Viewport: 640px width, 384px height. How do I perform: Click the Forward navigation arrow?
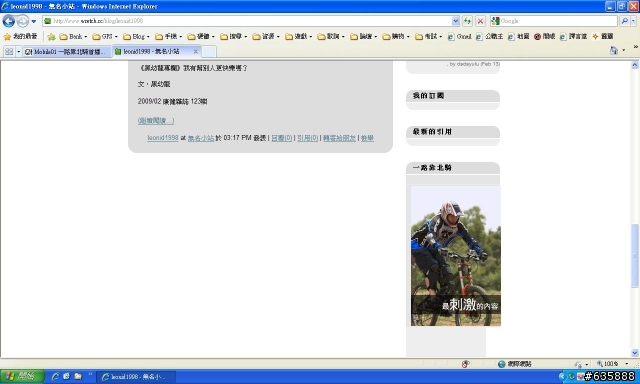[23, 21]
